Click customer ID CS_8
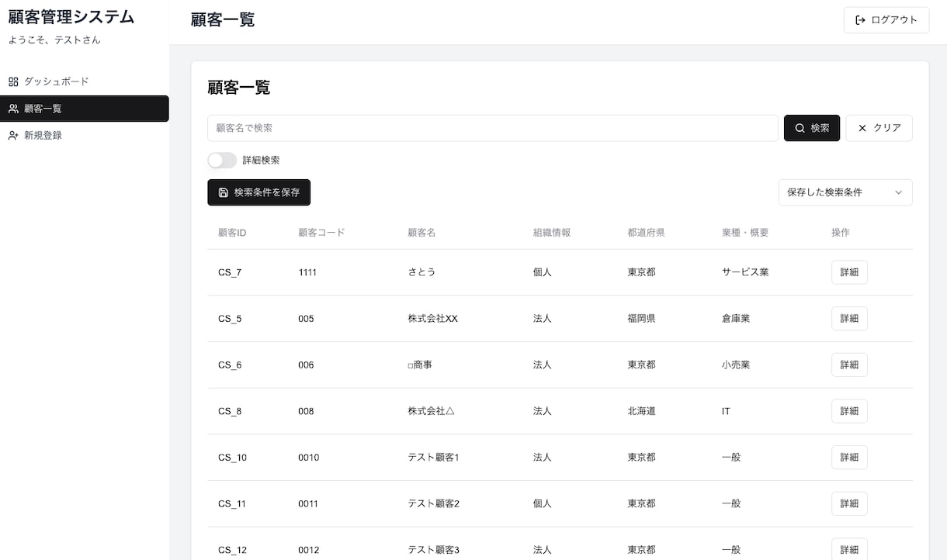The height and width of the screenshot is (560, 947). 230,411
